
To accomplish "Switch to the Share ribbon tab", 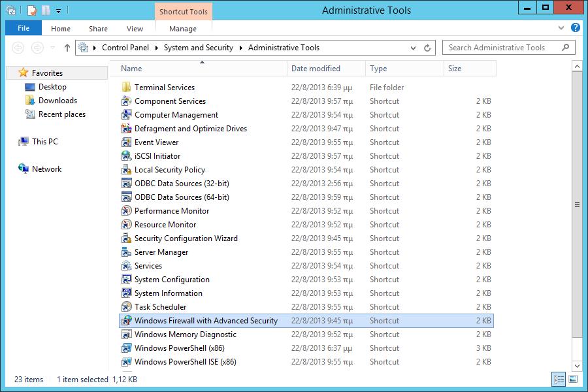I will coord(98,29).
